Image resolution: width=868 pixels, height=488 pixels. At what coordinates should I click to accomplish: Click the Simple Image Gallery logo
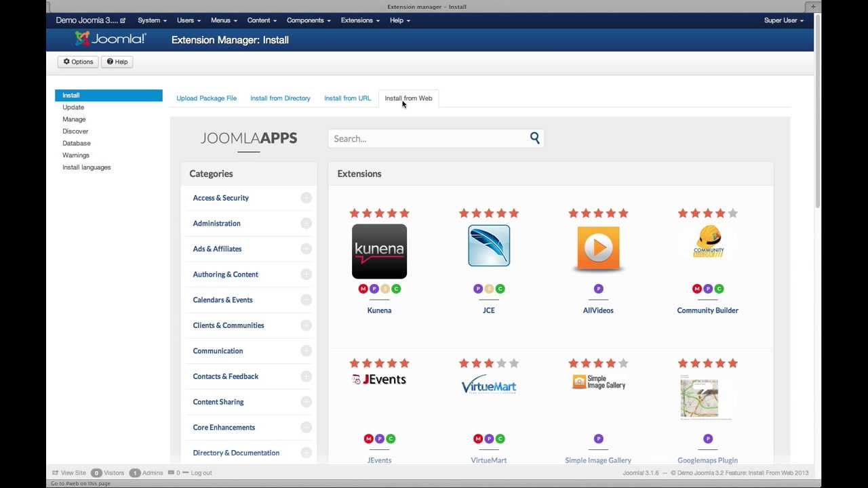(598, 382)
